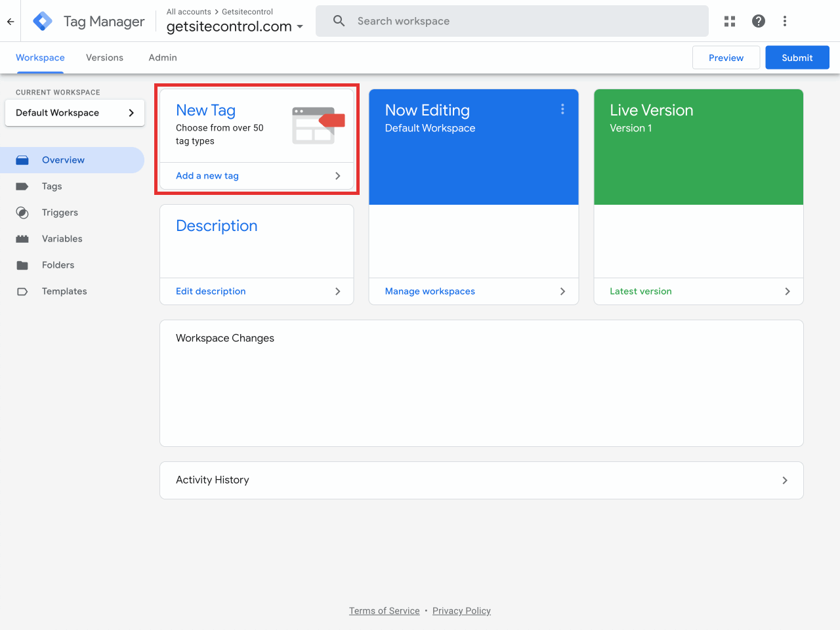
Task: Open the Google apps grid icon
Action: pyautogui.click(x=730, y=21)
